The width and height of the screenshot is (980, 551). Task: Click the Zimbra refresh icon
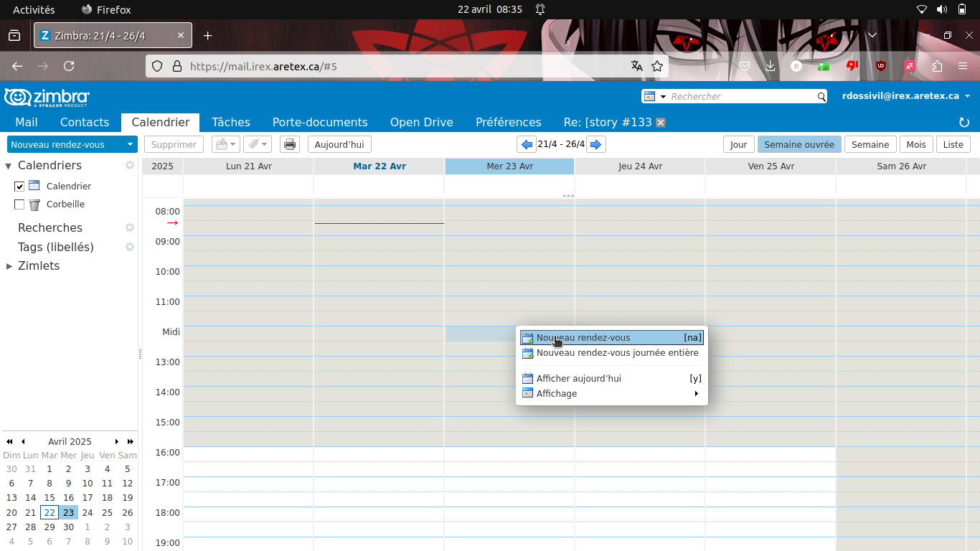(964, 123)
